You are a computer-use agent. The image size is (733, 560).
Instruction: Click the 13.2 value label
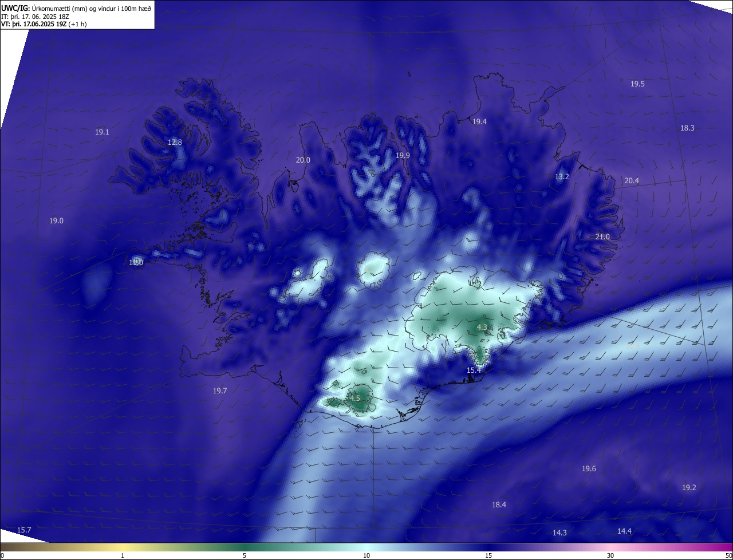coord(562,177)
